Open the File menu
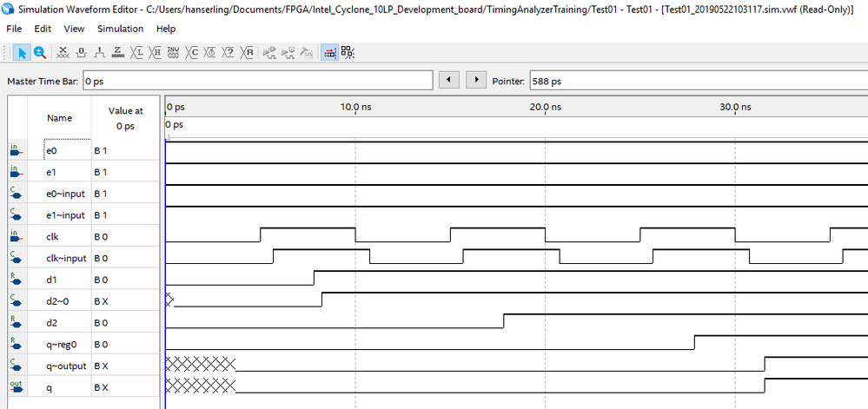This screenshot has width=868, height=409. click(x=15, y=29)
